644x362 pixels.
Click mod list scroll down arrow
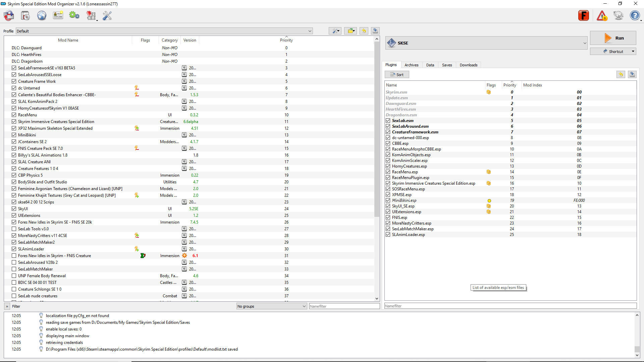tap(377, 298)
